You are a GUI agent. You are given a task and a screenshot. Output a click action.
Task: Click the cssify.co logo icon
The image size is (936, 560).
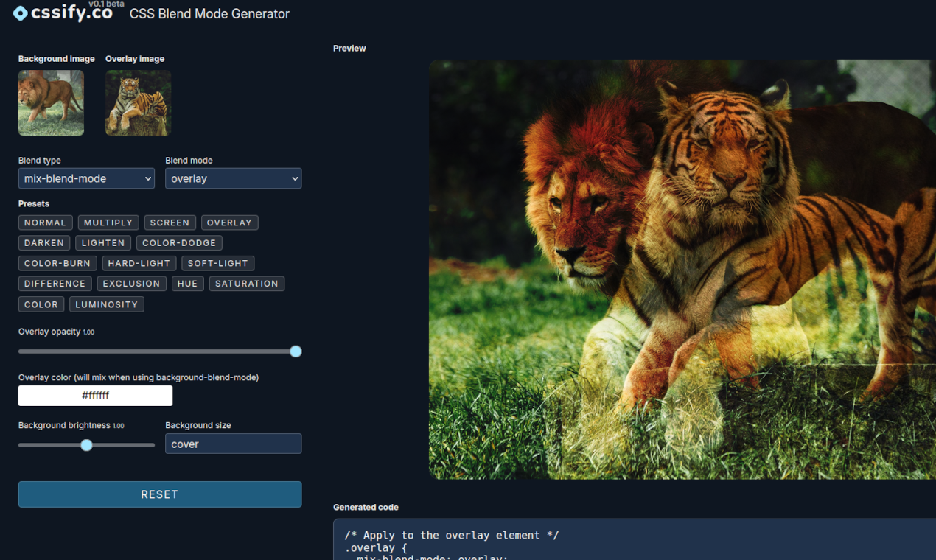[21, 13]
